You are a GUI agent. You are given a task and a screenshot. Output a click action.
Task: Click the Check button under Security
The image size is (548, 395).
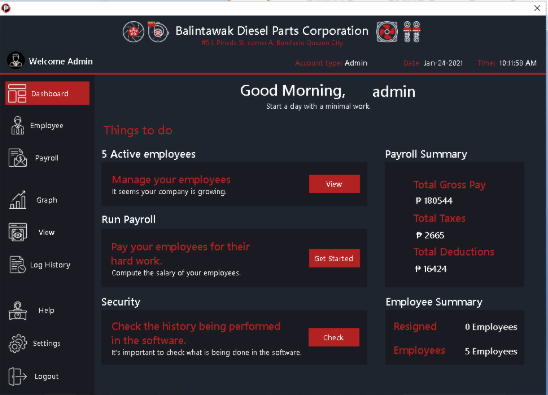point(334,337)
